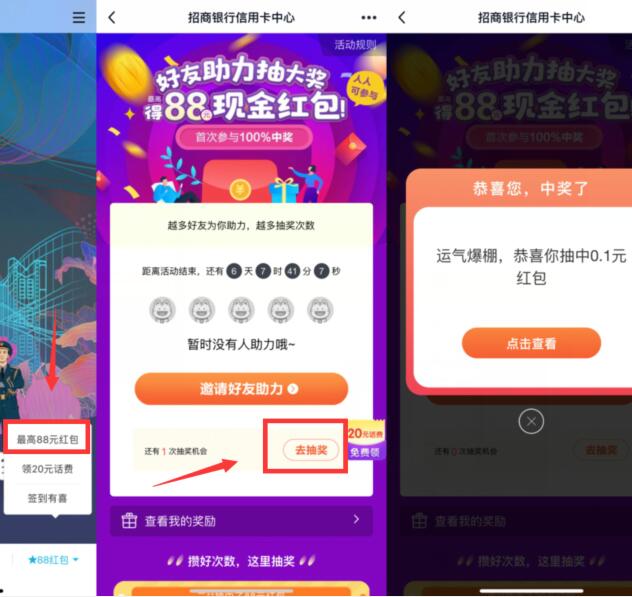Screen dimensions: 632x597
Task: Go back from middle credit card page
Action: tap(112, 17)
